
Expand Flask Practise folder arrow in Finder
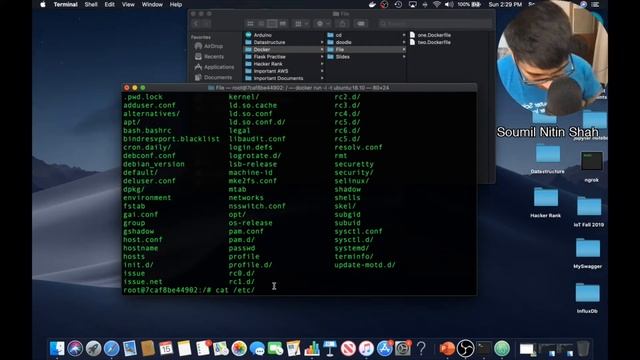click(x=322, y=57)
